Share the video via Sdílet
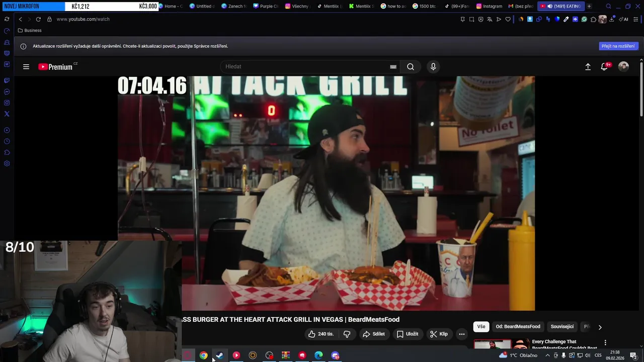This screenshot has width=644, height=362. 374,334
